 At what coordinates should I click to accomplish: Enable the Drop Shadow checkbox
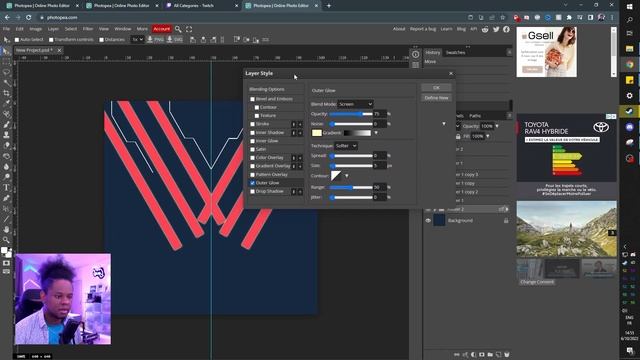tap(252, 191)
